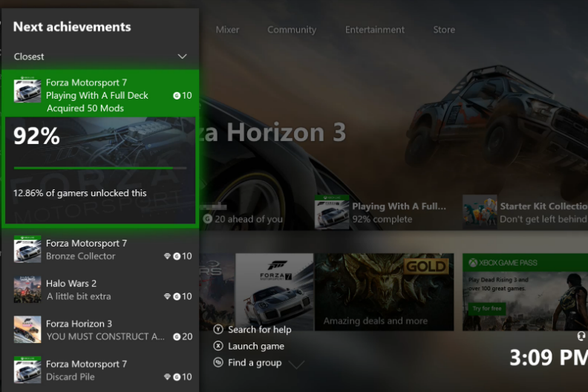The height and width of the screenshot is (392, 588).
Task: Click the 92% achievement progress bar
Action: point(100,168)
